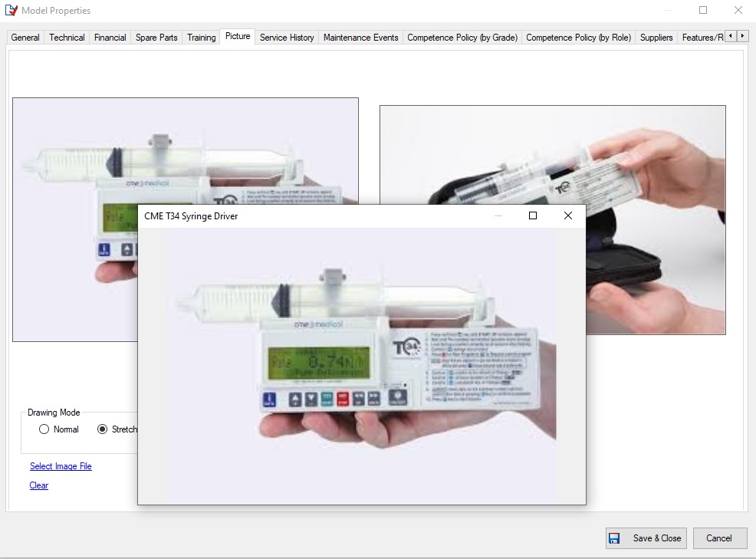Open Competence Policy (by Role) tab
The width and height of the screenshot is (756, 559).
point(579,38)
